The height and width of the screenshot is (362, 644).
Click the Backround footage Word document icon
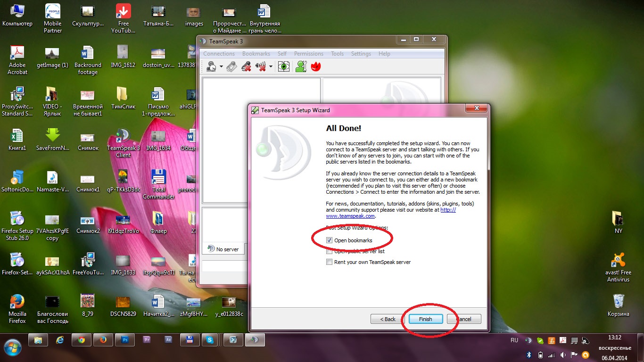point(88,60)
